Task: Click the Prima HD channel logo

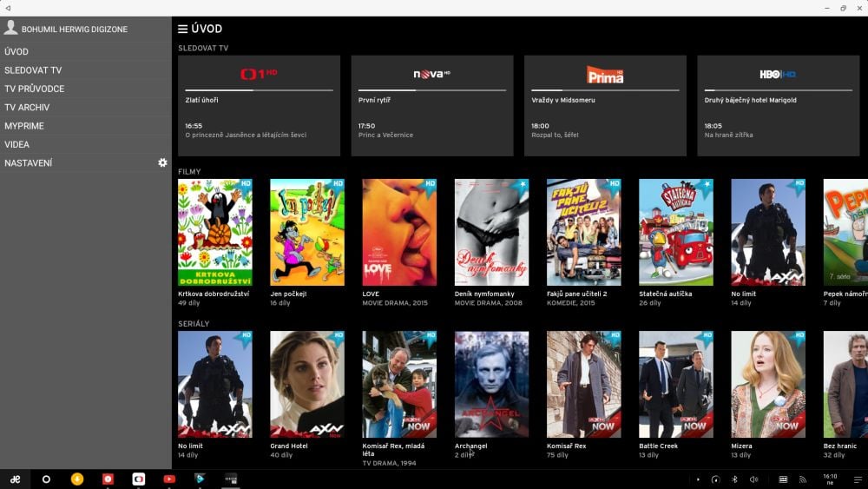Action: (x=605, y=74)
